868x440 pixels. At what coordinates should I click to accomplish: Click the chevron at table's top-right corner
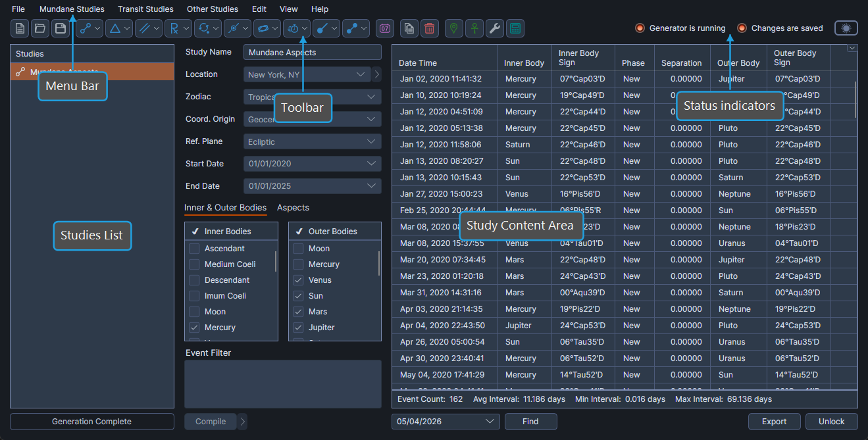coord(852,48)
